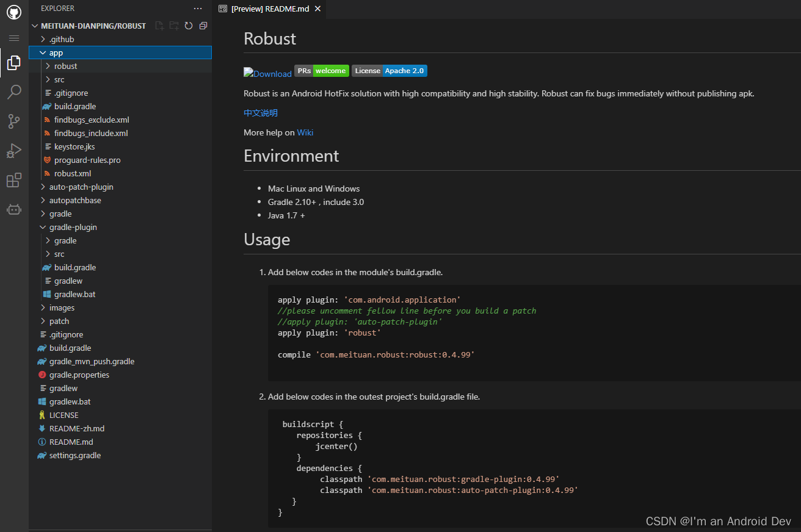Click the LICENSE file key icon
Viewport: 801px width, 532px height.
[x=42, y=415]
